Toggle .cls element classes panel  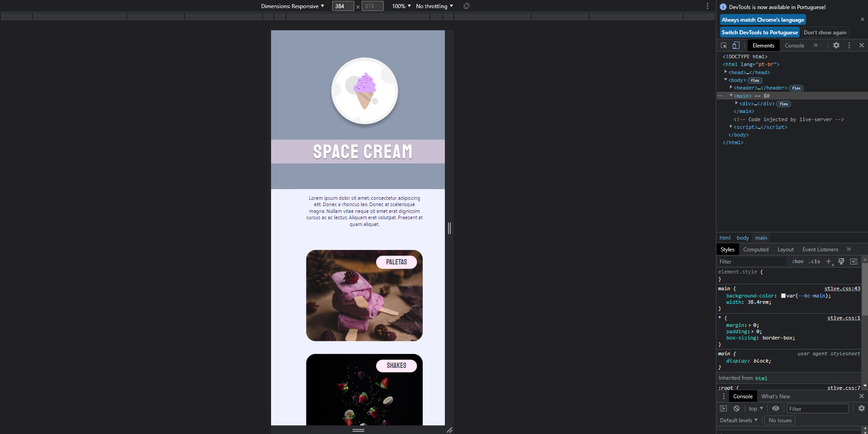(x=815, y=261)
